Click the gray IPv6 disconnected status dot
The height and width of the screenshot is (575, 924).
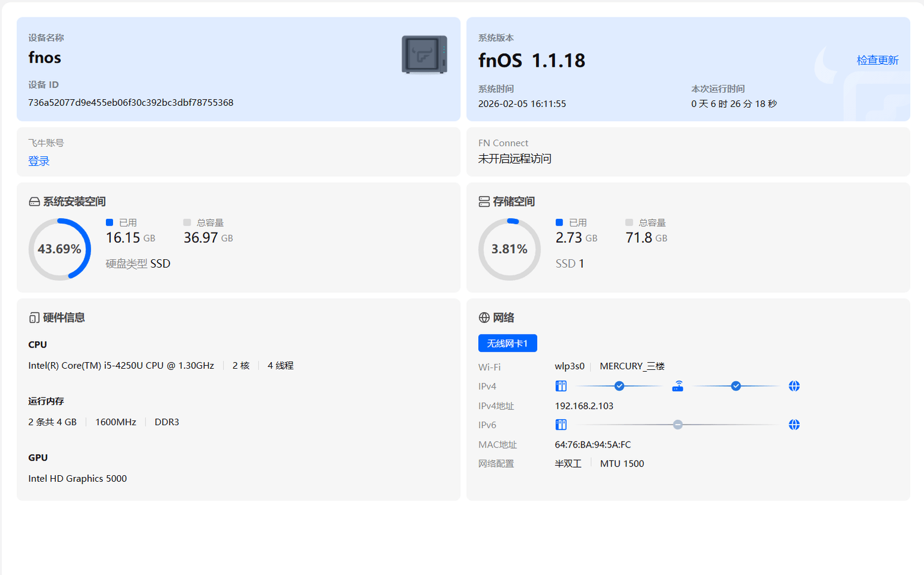[678, 425]
